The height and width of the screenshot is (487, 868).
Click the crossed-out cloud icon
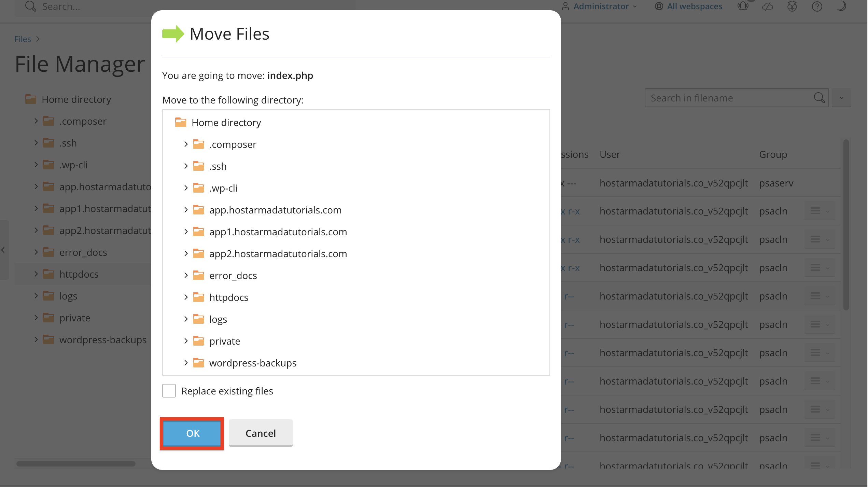point(768,6)
